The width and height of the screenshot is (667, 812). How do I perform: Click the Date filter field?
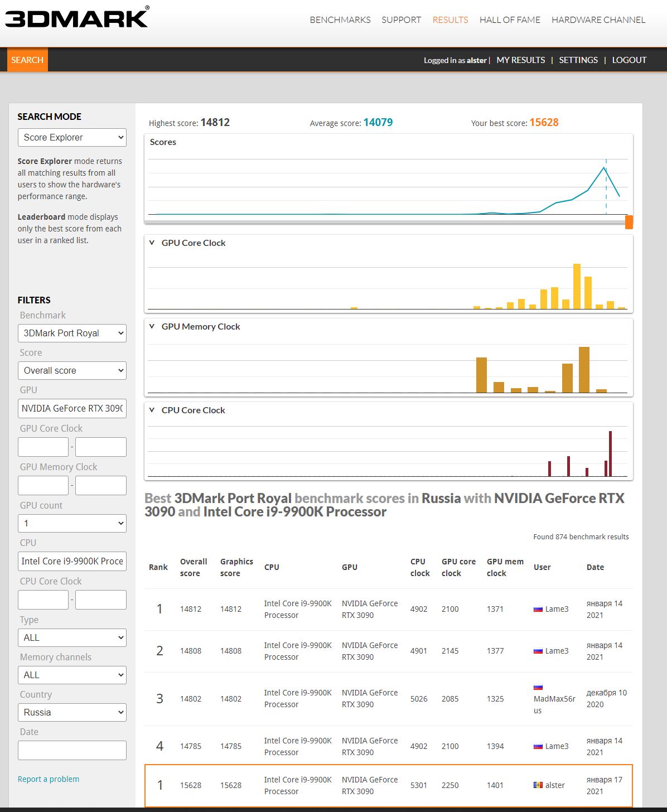(x=72, y=750)
